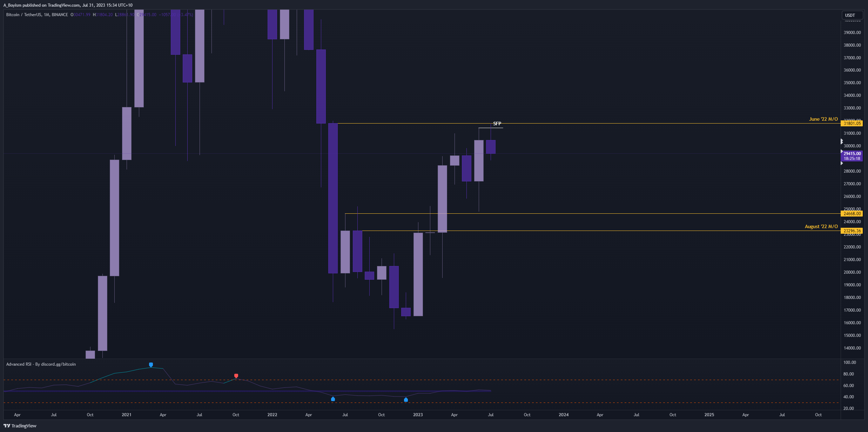Click the blue RSI marker near June 2022
This screenshot has width=868, height=432.
333,399
